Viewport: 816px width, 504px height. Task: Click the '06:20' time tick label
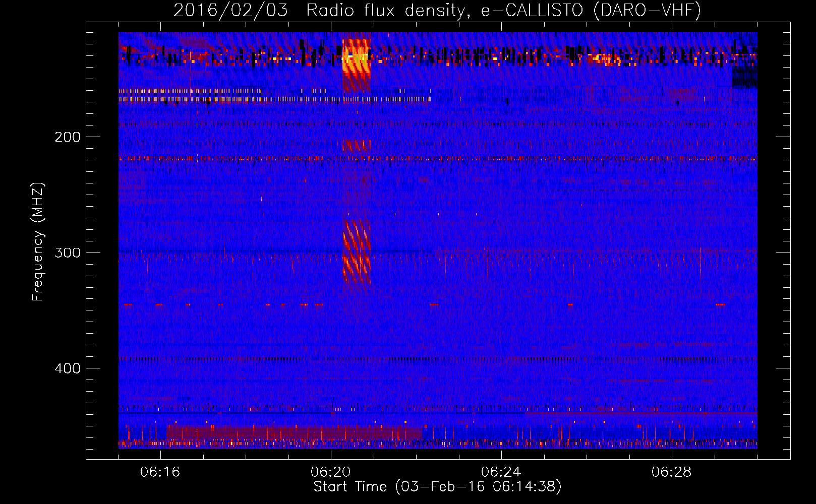(x=331, y=472)
